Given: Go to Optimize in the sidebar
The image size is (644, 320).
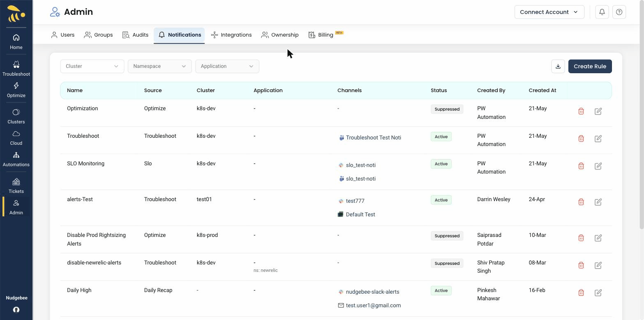Looking at the screenshot, I should point(16,90).
